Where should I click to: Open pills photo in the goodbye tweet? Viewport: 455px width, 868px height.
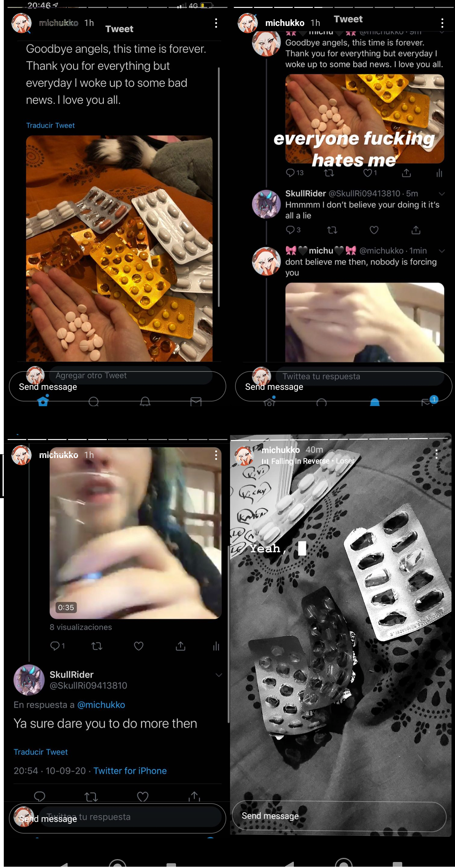[x=119, y=249]
